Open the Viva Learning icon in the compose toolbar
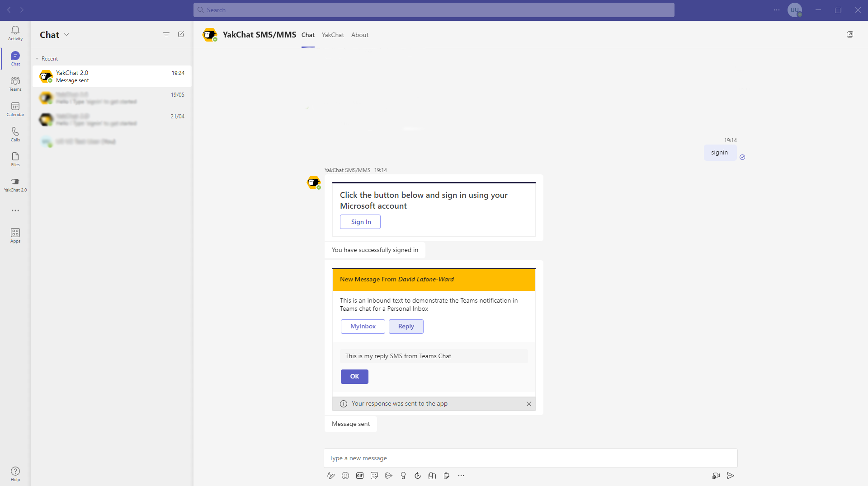 click(432, 476)
